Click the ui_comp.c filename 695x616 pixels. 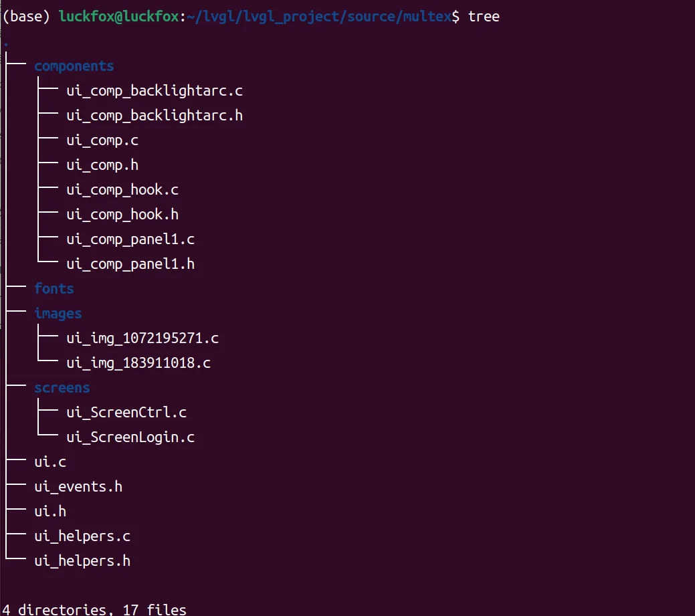click(x=102, y=140)
